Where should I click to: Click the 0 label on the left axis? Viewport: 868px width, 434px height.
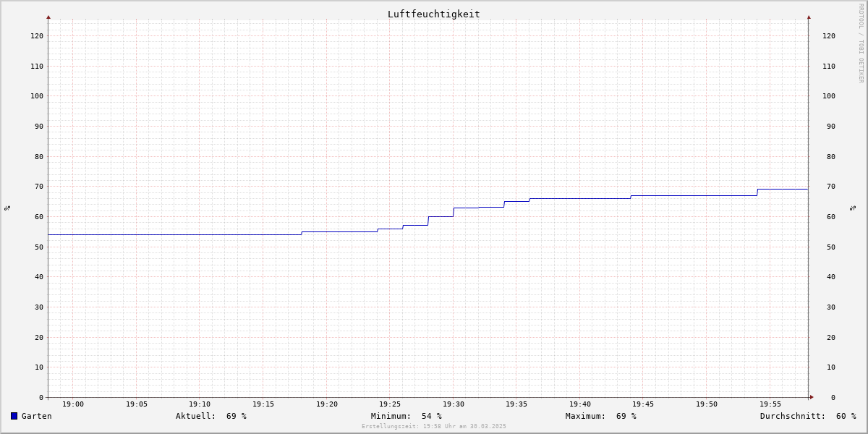41,397
